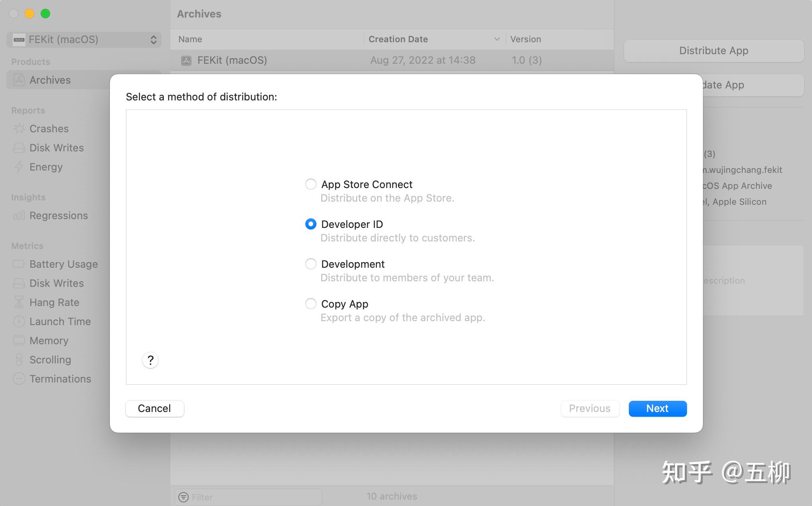This screenshot has height=506, width=812.
Task: Select Crashes in the Reports sidebar
Action: click(49, 128)
